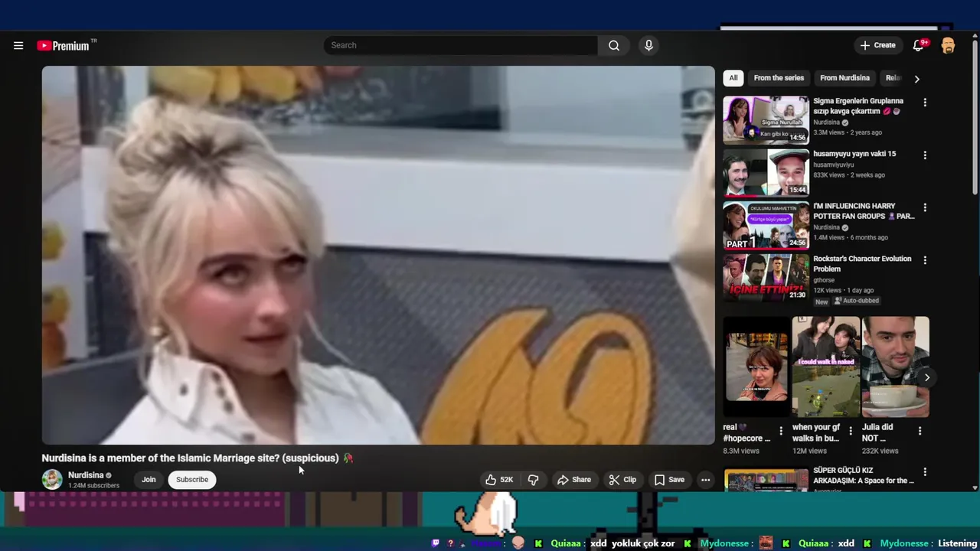Open more actions three-dot menu
Image resolution: width=980 pixels, height=551 pixels.
706,480
